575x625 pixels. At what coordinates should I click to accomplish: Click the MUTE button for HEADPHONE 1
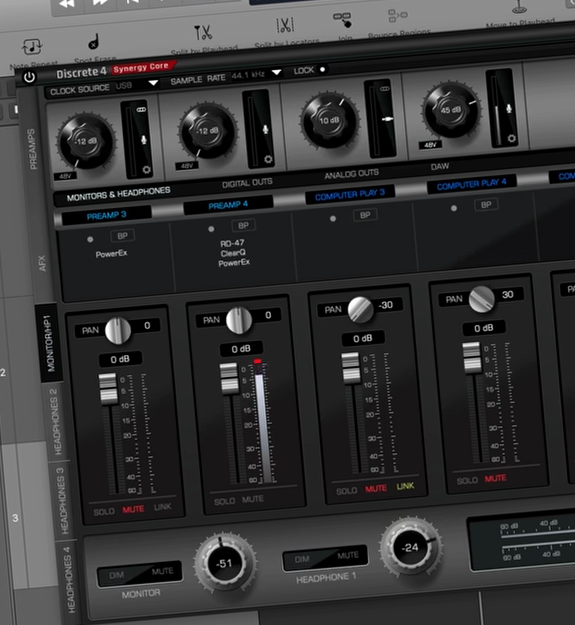coord(348,556)
